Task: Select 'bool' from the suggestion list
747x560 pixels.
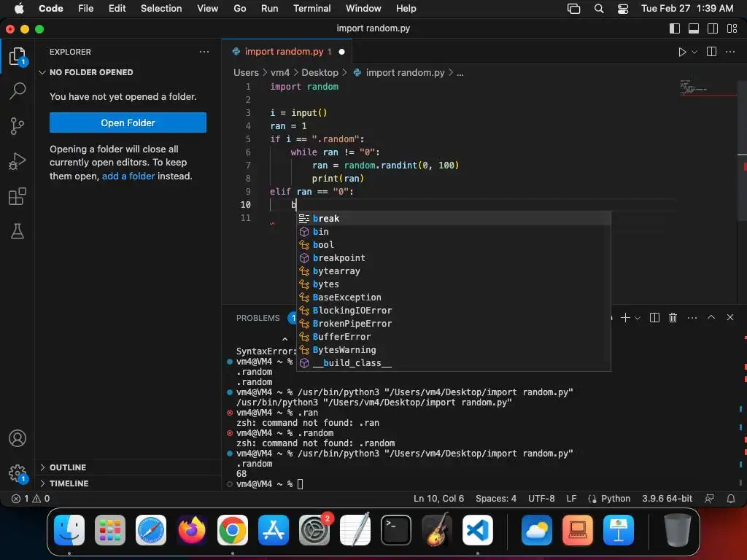Action: [x=454, y=245]
